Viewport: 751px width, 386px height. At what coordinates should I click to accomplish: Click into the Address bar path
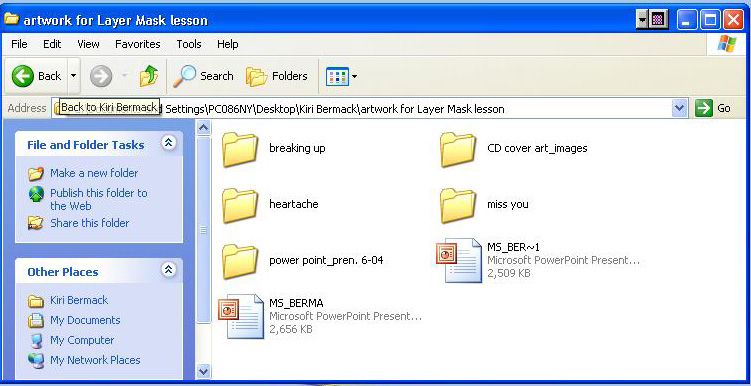tap(362, 109)
